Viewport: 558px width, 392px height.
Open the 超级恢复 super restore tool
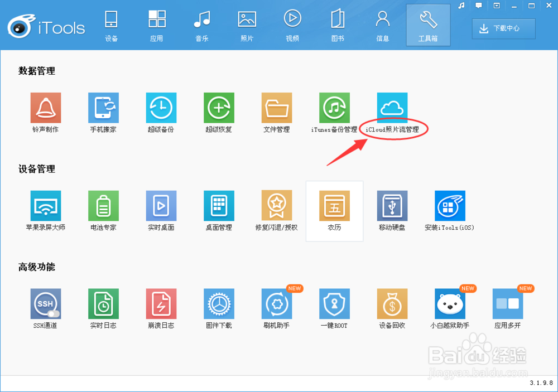click(x=219, y=108)
